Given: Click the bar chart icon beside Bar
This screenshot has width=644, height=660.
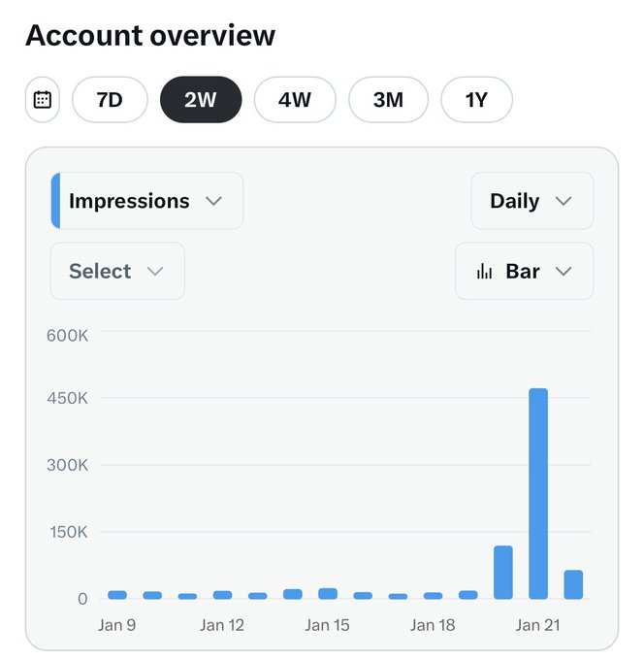Looking at the screenshot, I should (x=484, y=272).
